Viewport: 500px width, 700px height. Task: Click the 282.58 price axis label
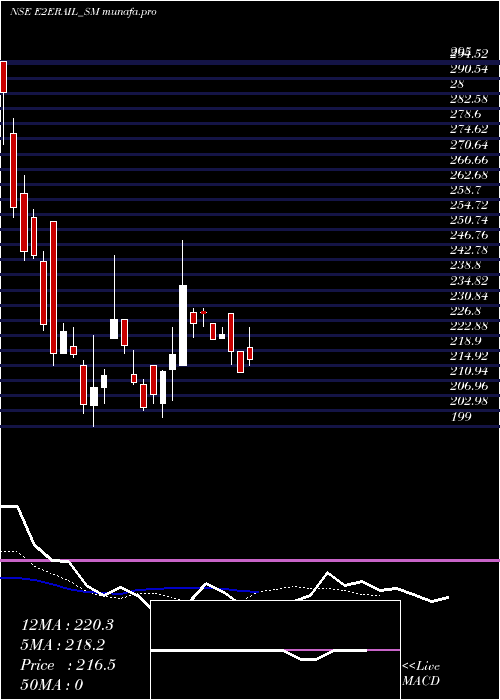469,99
